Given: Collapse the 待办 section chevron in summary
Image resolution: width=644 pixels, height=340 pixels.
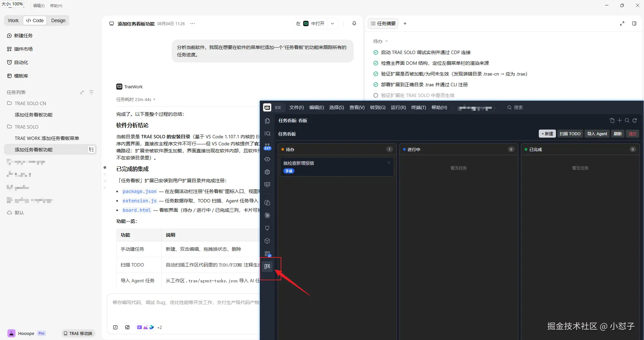Looking at the screenshot, I should click(x=387, y=41).
